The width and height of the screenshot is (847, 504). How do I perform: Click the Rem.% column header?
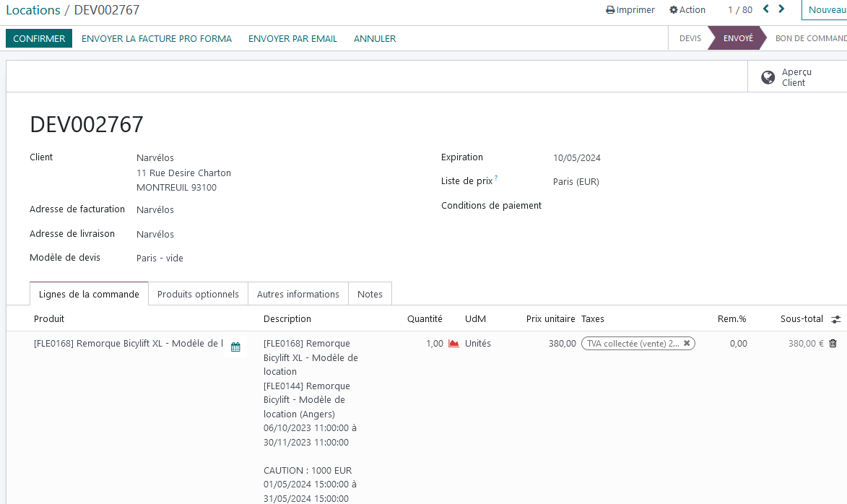(x=731, y=318)
